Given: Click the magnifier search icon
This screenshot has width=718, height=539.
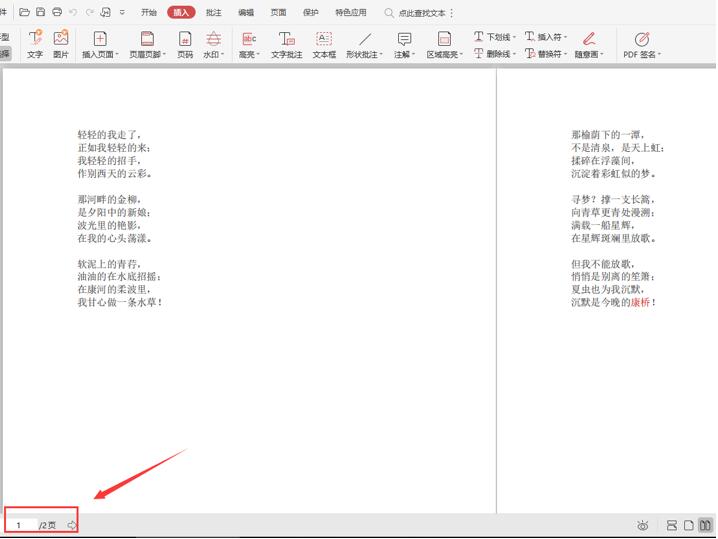Looking at the screenshot, I should [389, 13].
